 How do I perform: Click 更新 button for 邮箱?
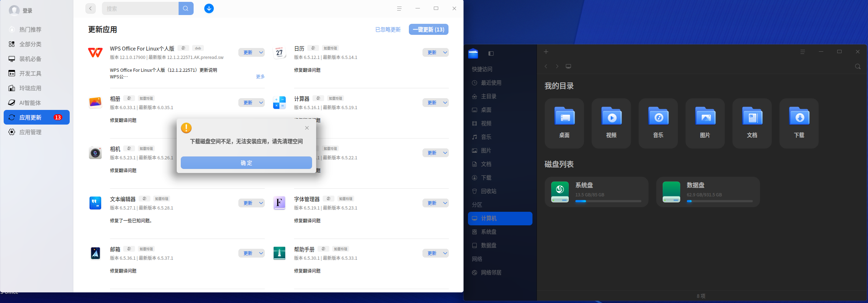tap(248, 253)
